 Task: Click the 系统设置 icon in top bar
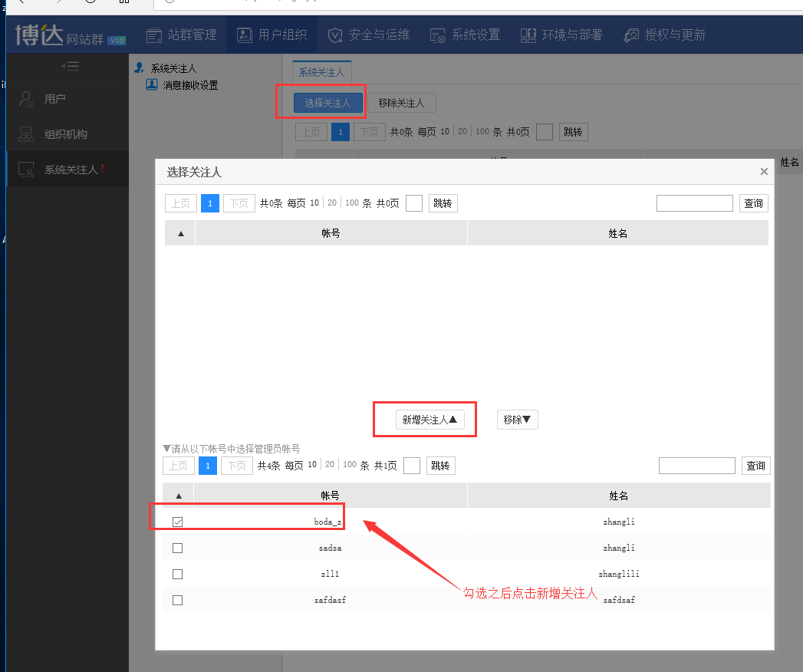(438, 35)
